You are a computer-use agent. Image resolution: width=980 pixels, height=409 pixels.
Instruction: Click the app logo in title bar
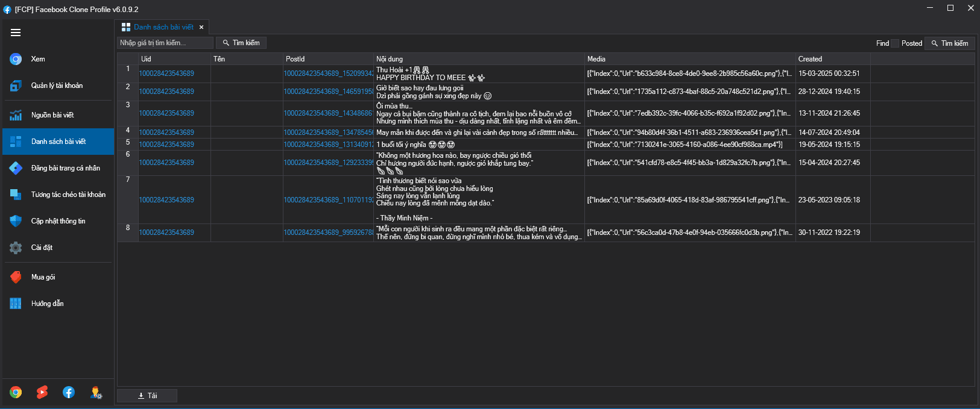[7, 10]
